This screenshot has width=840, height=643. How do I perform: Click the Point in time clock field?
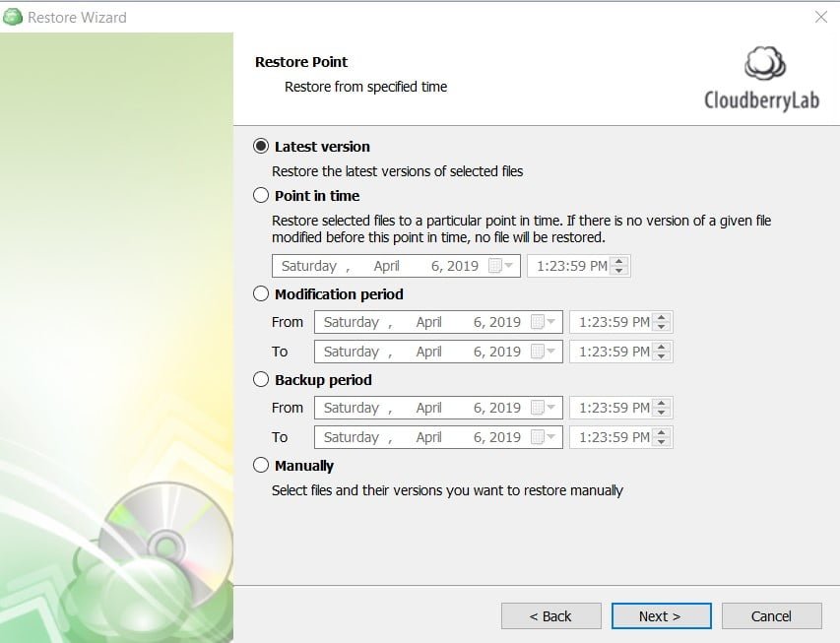(579, 266)
